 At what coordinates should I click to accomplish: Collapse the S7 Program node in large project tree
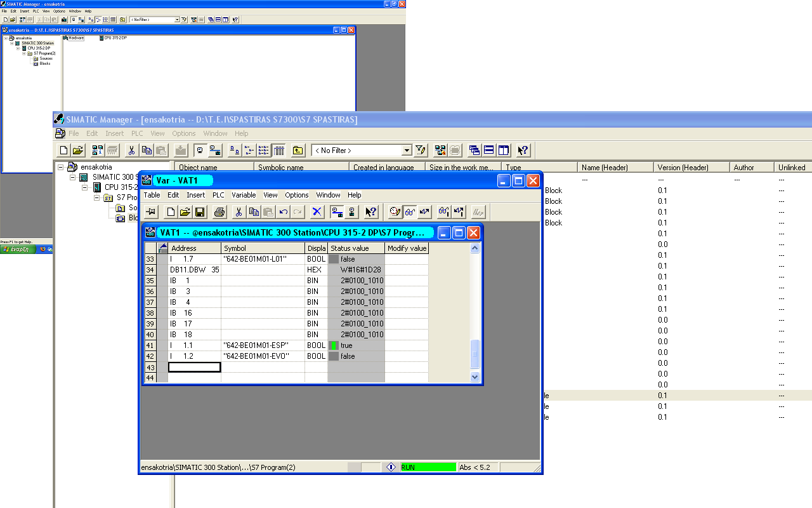tap(97, 197)
